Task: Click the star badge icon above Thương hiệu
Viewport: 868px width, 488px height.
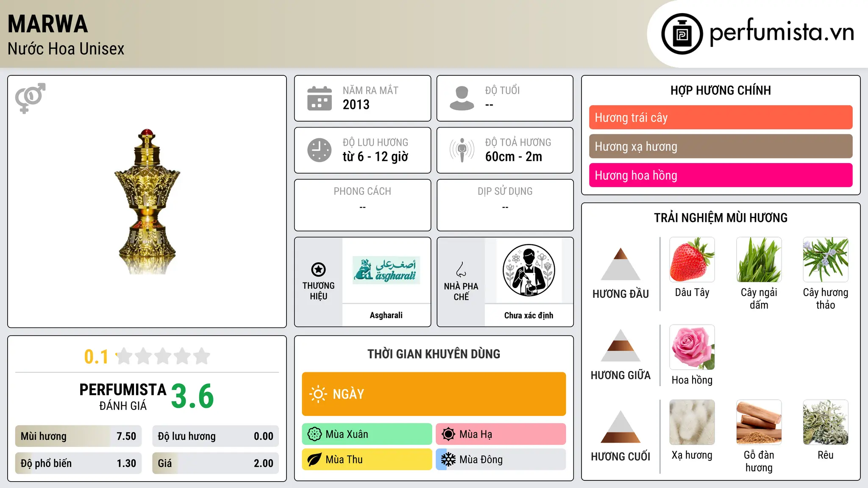Action: click(318, 269)
